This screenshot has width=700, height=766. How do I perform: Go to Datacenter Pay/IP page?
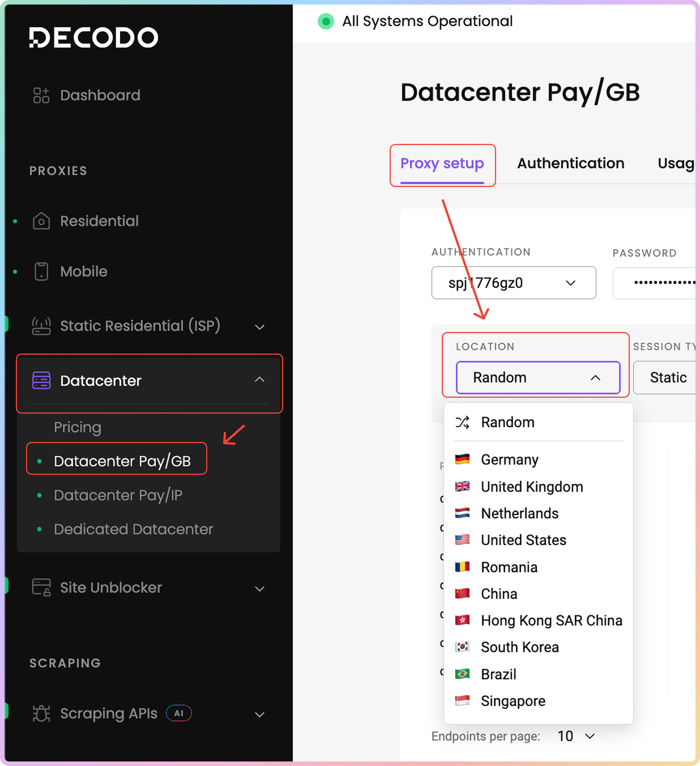[118, 495]
